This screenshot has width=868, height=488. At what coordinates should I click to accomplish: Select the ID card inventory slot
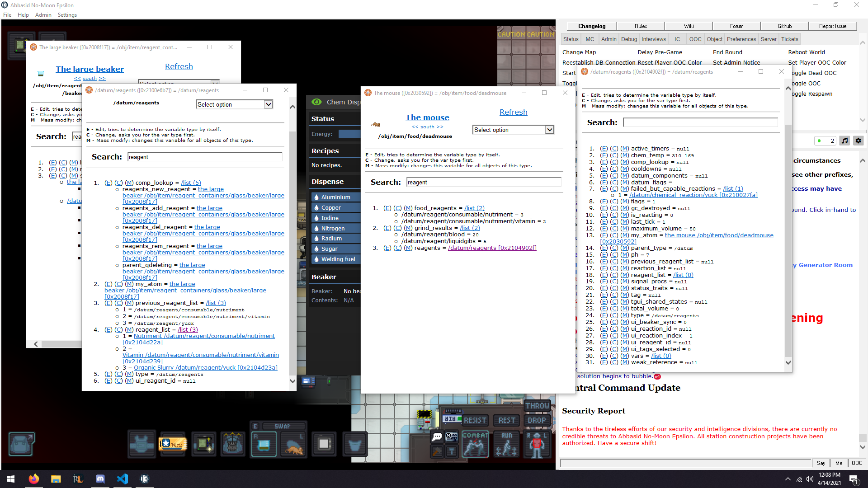pyautogui.click(x=173, y=444)
